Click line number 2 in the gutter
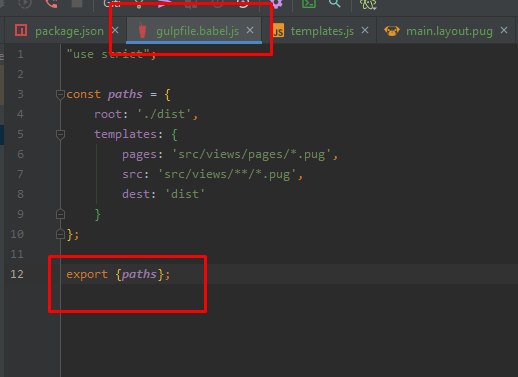This screenshot has width=518, height=377. coord(20,74)
